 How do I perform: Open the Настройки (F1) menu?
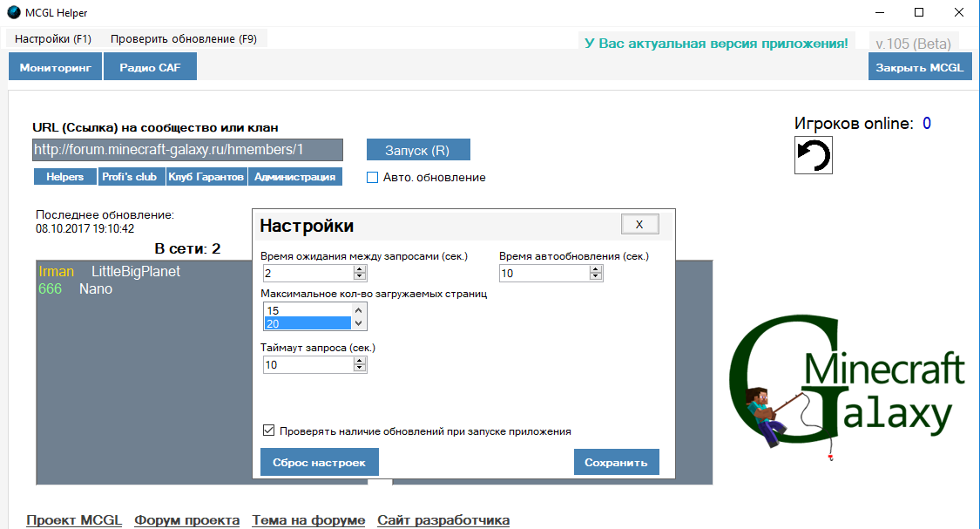point(53,39)
